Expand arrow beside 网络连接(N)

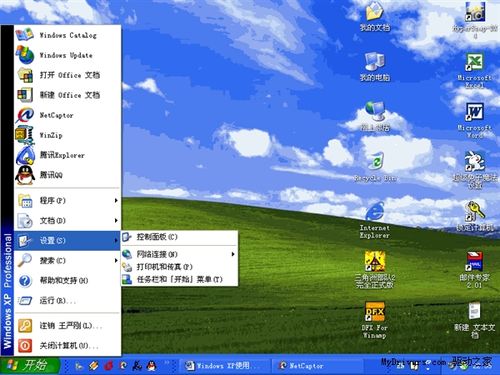tap(233, 254)
